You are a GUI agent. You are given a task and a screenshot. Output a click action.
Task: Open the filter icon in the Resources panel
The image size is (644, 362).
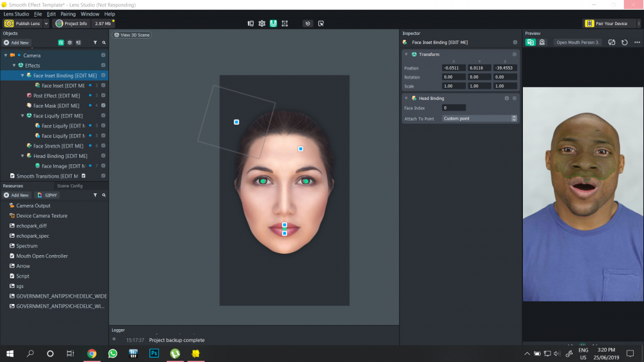[x=95, y=195]
